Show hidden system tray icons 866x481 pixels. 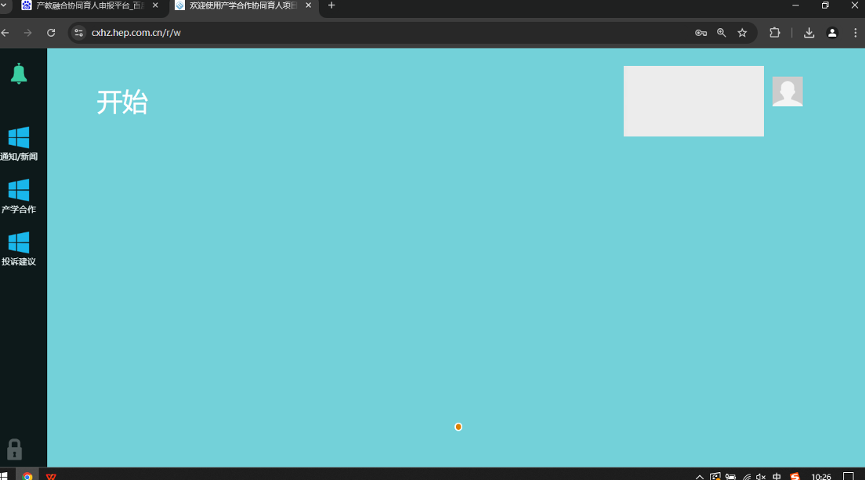pos(700,477)
